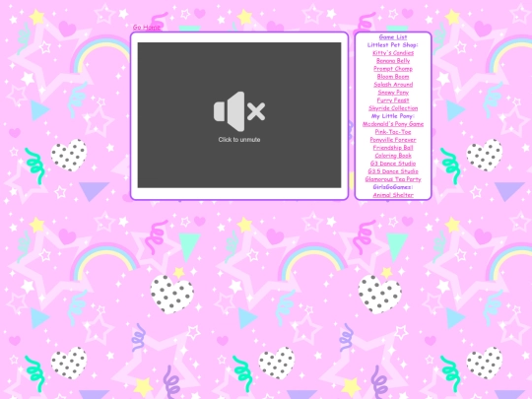
Task: Open the Skyride Collection link
Action: (393, 108)
